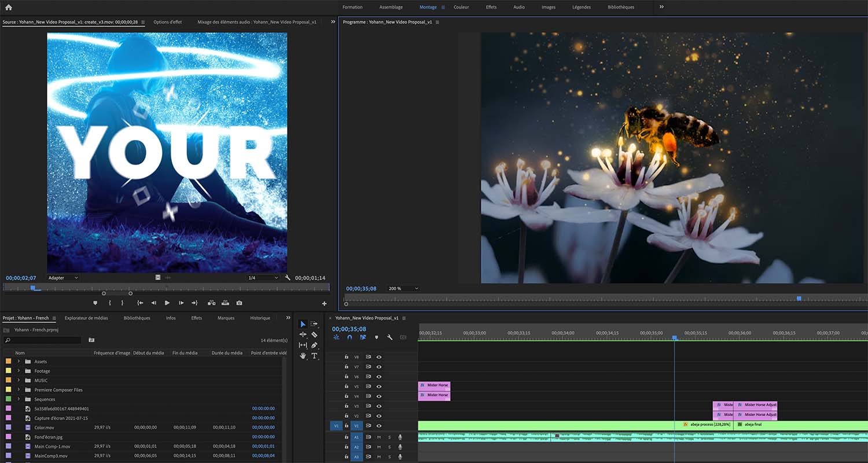This screenshot has width=868, height=463.
Task: Toggle sync lock on track V2
Action: (368, 416)
